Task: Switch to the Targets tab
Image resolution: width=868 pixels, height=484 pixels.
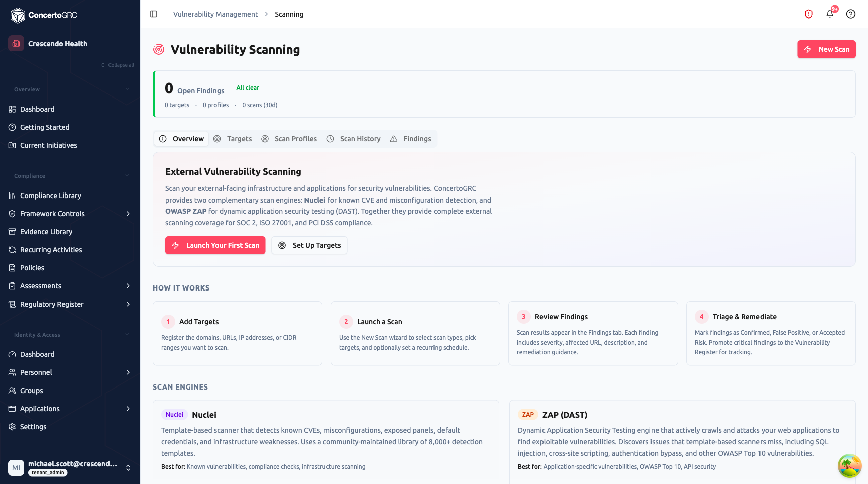Action: click(233, 139)
